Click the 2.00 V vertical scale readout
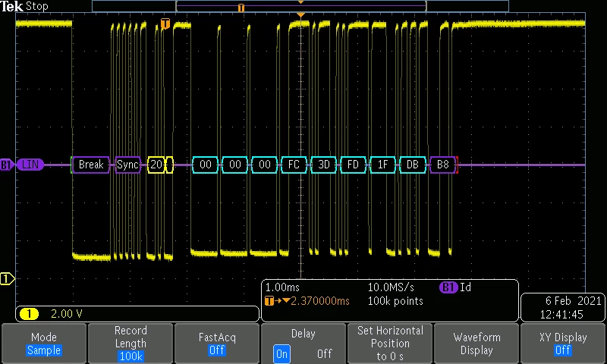 tap(67, 314)
